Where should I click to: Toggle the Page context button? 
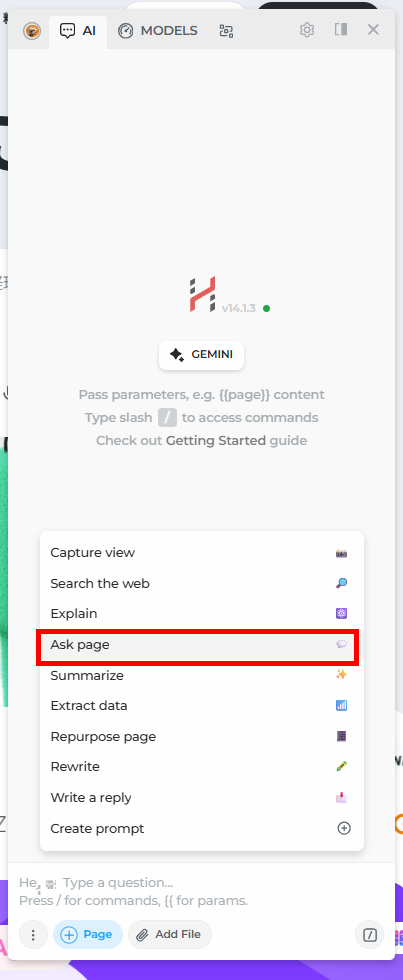(87, 935)
